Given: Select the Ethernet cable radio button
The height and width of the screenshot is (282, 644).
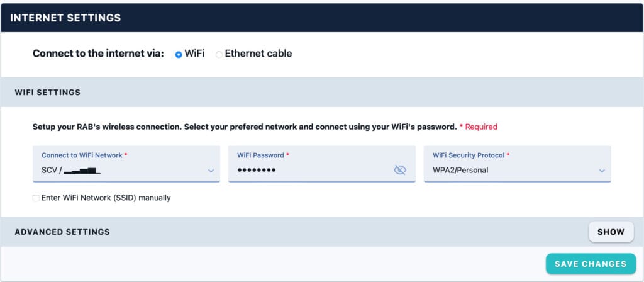Looking at the screenshot, I should tap(219, 54).
